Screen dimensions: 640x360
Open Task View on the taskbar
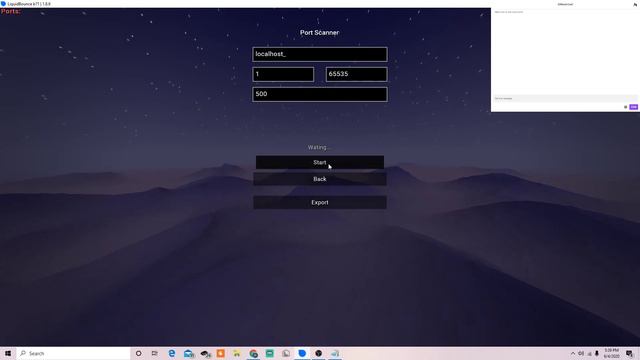(154, 353)
